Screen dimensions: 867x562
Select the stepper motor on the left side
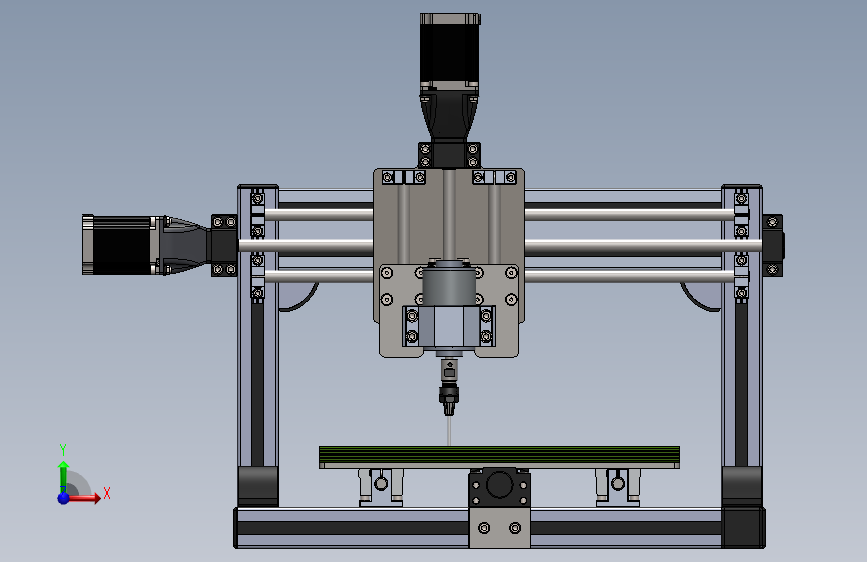pyautogui.click(x=121, y=244)
